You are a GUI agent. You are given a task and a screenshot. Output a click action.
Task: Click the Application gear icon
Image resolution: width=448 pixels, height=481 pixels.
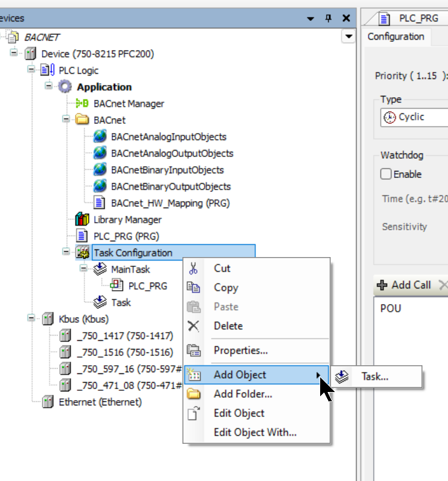[x=65, y=87]
